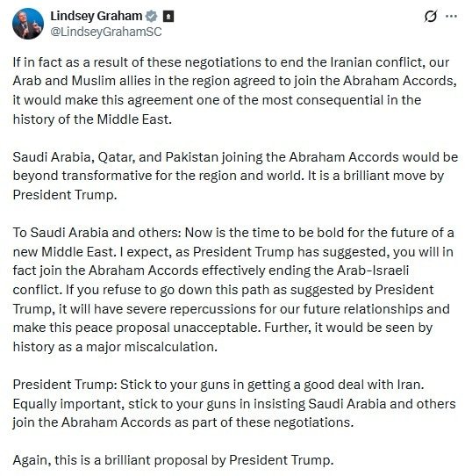Screen dimensions: 465x476
Task: Open Lindsey Graham's profile picture
Action: coord(28,24)
